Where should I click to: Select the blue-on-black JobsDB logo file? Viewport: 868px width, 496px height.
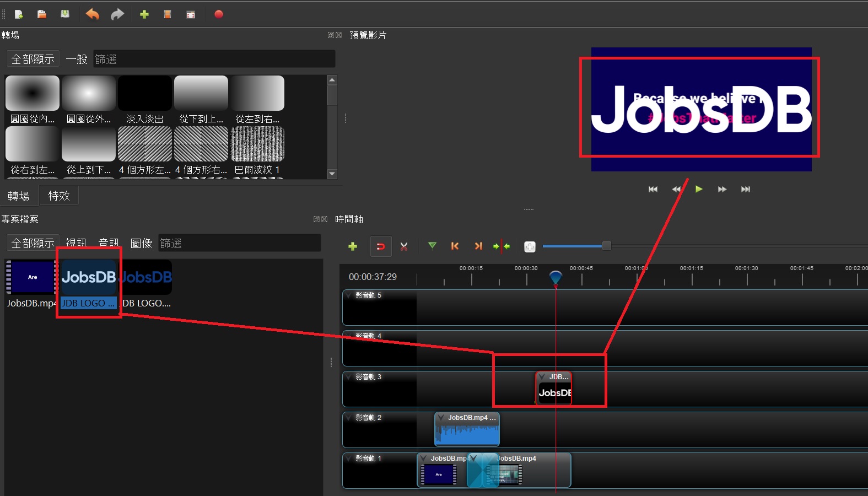click(146, 284)
